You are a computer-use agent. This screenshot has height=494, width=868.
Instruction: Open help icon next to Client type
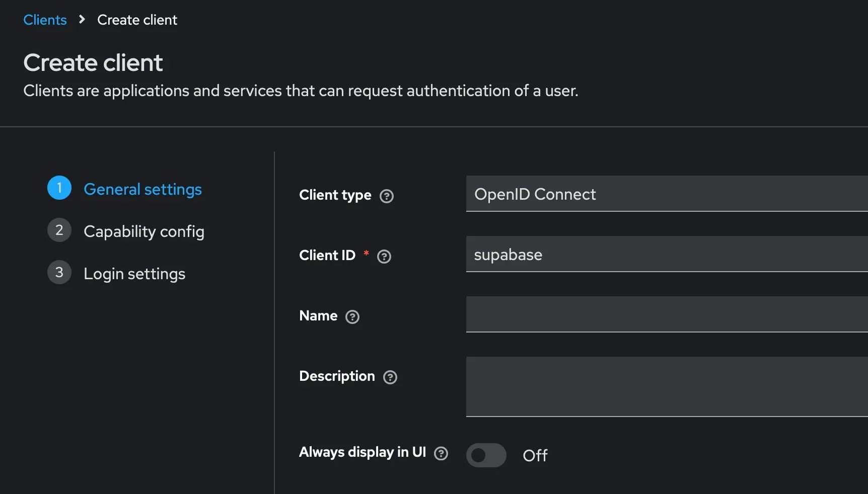pyautogui.click(x=387, y=196)
